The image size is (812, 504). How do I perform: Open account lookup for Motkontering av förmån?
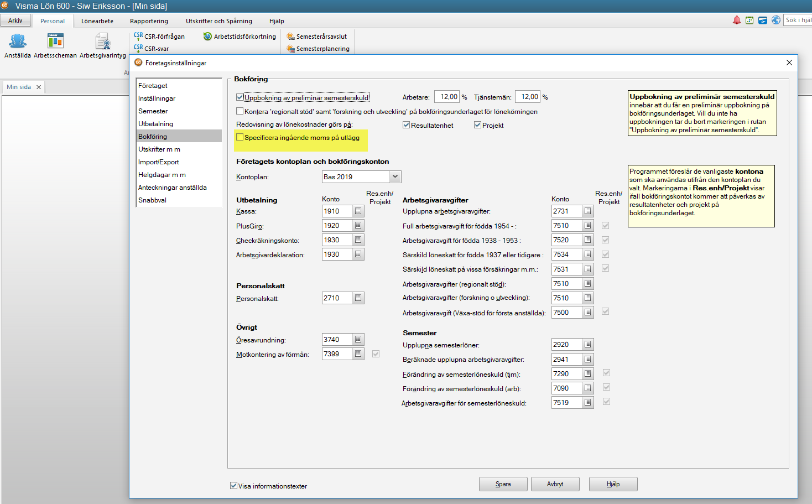[x=358, y=354]
